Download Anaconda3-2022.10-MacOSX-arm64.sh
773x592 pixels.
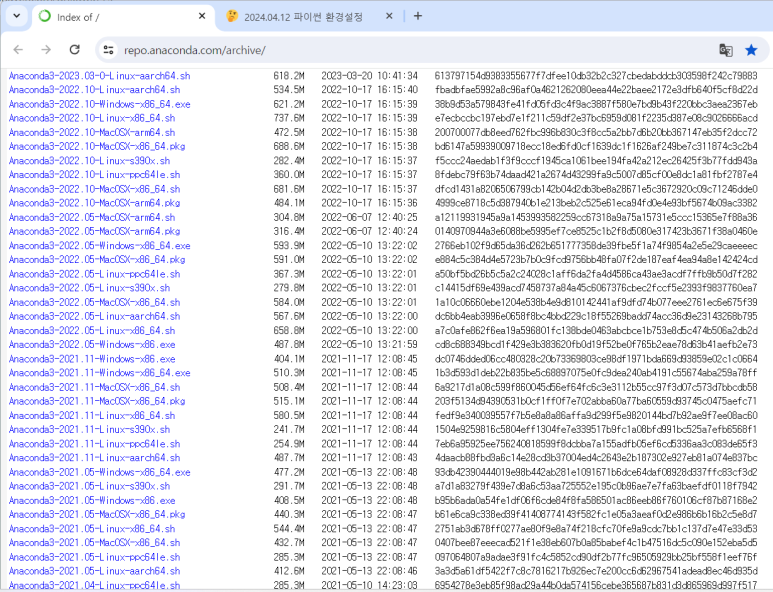pos(92,133)
